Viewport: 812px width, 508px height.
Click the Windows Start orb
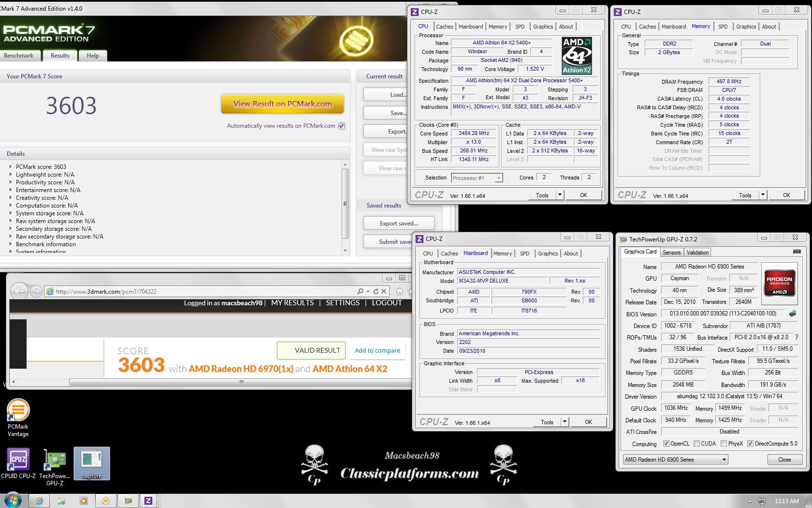pos(13,500)
